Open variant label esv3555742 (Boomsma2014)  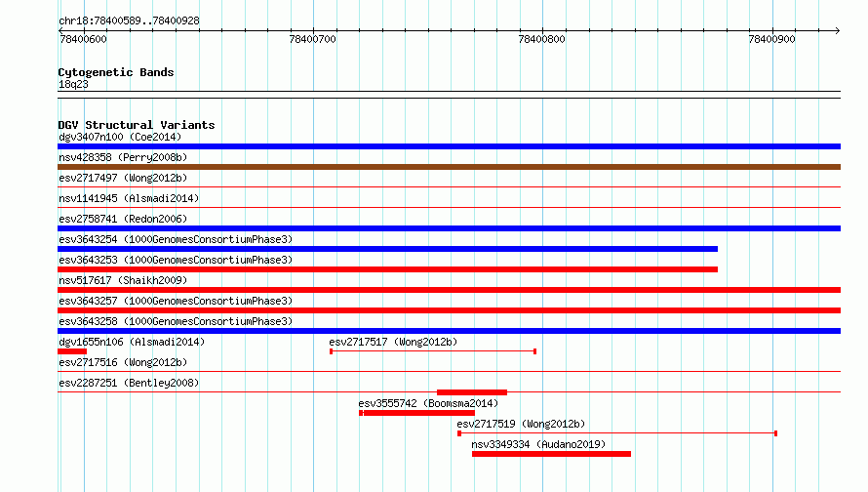click(428, 403)
